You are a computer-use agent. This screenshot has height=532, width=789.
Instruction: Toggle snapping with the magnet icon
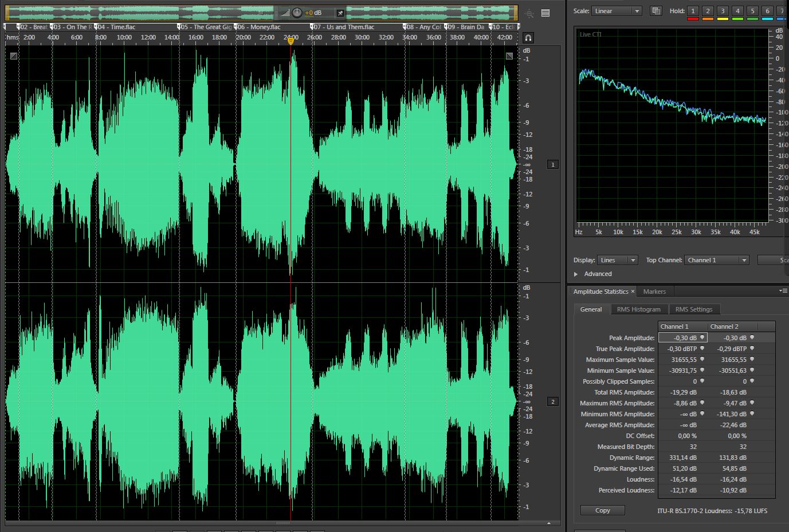528,38
